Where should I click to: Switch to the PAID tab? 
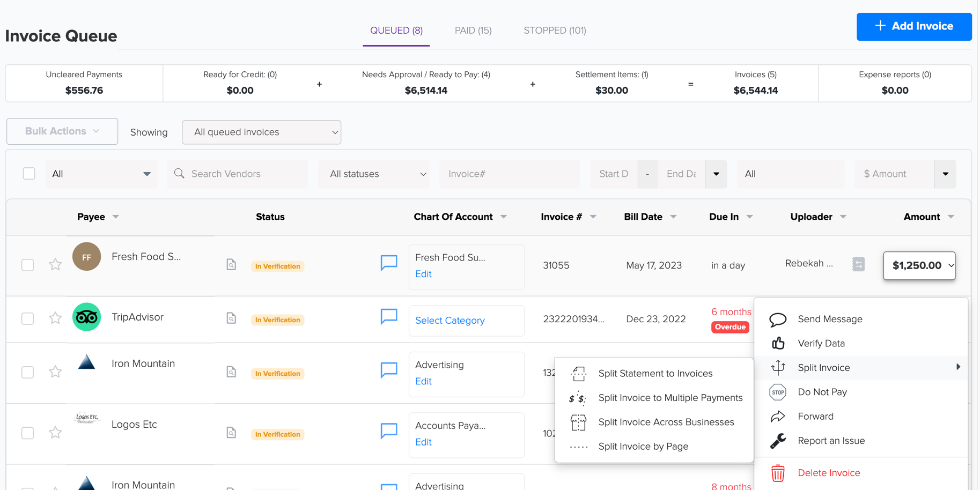(473, 31)
